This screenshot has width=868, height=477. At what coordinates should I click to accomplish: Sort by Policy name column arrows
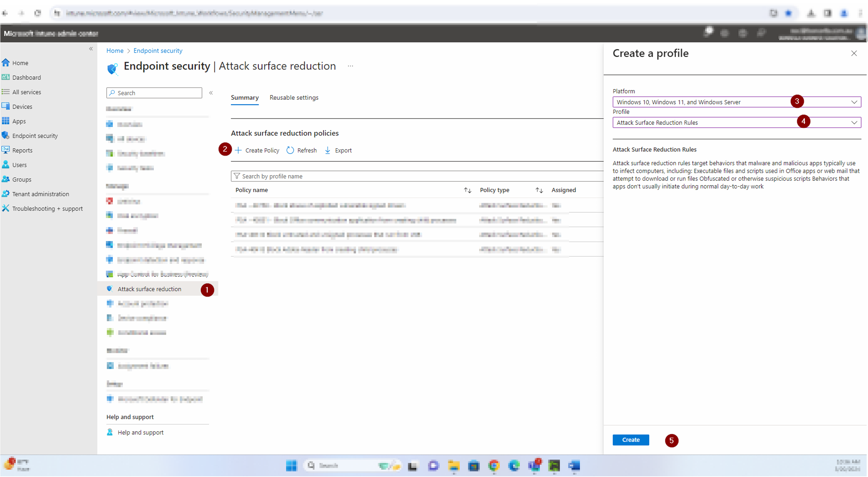pyautogui.click(x=467, y=190)
